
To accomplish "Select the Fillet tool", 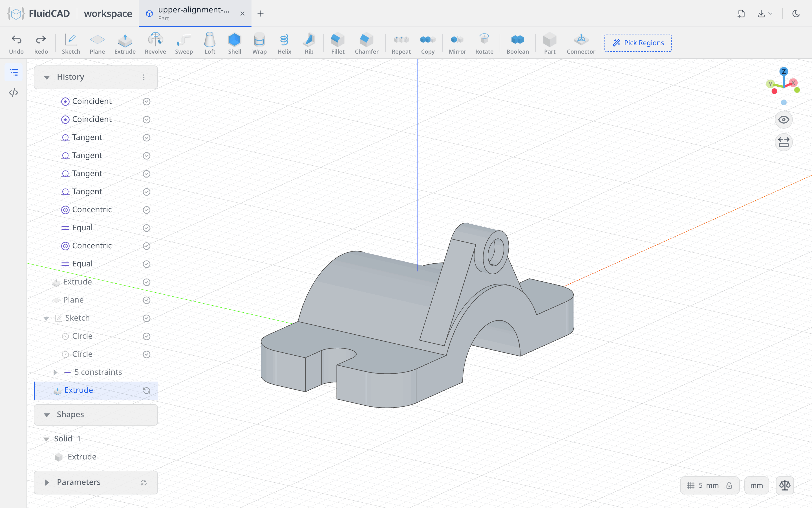I will point(337,43).
